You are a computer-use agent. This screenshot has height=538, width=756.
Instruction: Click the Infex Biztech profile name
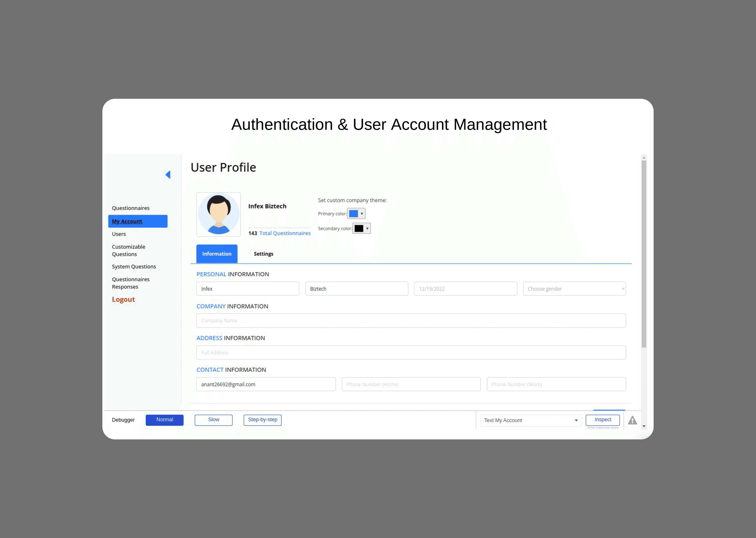coord(267,206)
